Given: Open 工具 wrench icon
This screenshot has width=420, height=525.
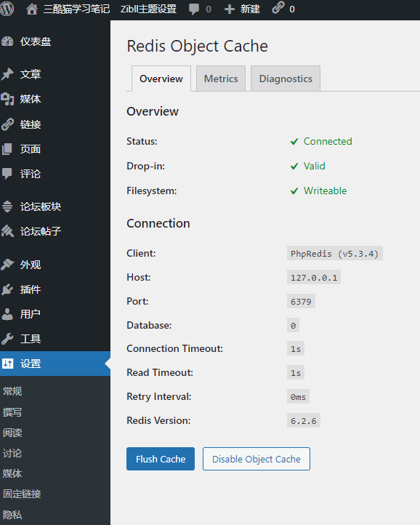Looking at the screenshot, I should [7, 339].
